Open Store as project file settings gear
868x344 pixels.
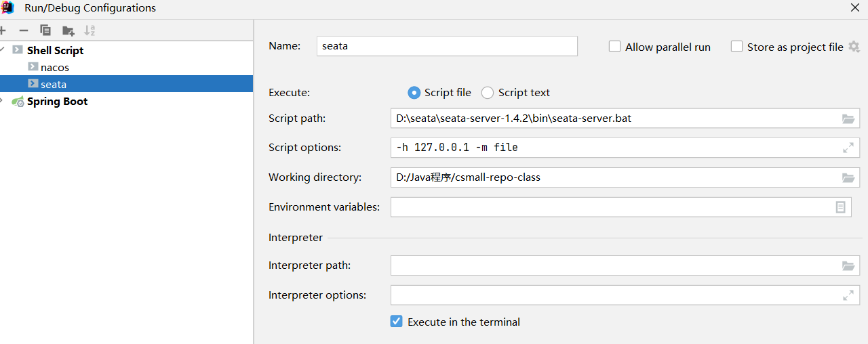tap(854, 47)
